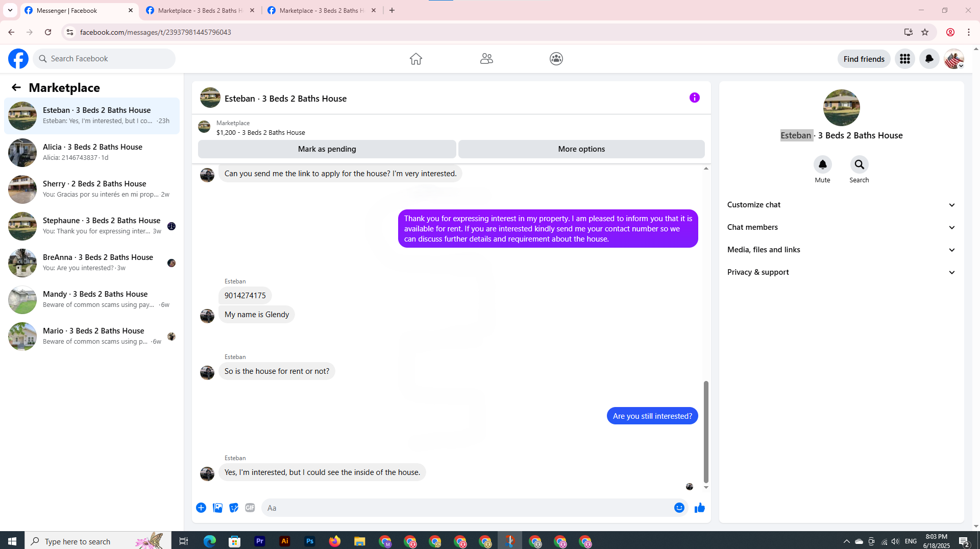Open the Alicia 3 Beds conversation
The image size is (980, 549).
[92, 153]
